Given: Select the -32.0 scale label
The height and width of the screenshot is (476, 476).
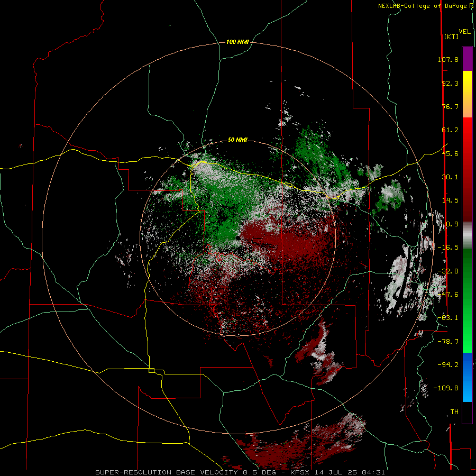Looking at the screenshot, I should coord(448,271).
